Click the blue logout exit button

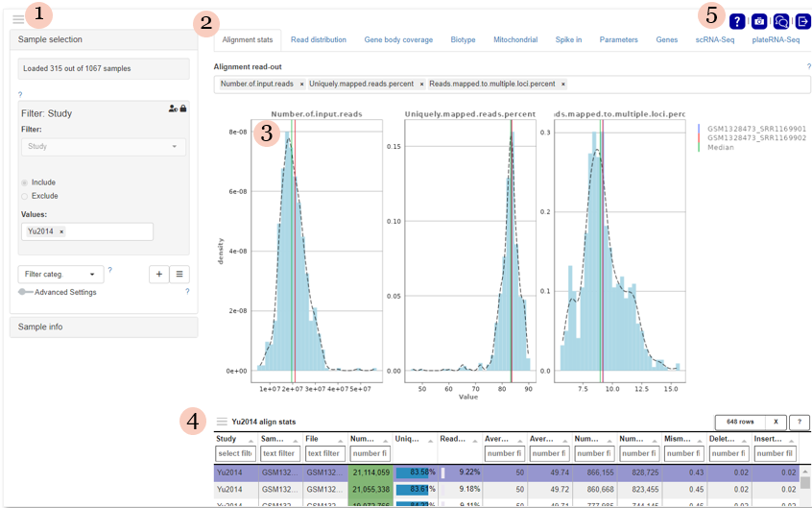(803, 21)
